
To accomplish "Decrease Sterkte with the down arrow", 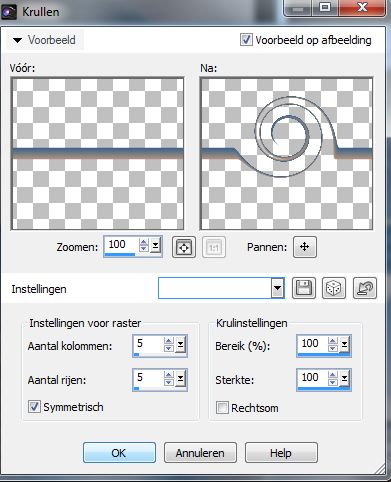I will coord(332,382).
